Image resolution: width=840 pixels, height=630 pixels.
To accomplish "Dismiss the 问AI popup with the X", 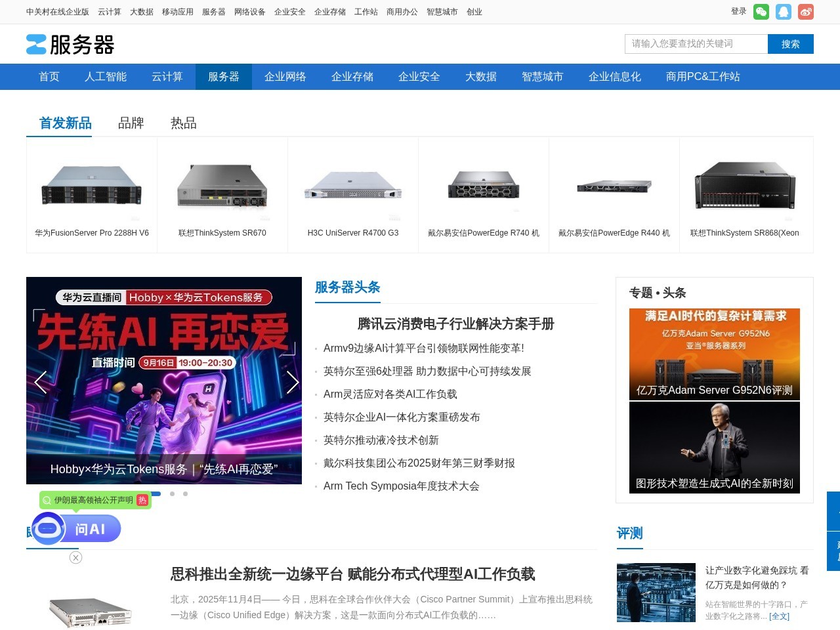I will 75,557.
